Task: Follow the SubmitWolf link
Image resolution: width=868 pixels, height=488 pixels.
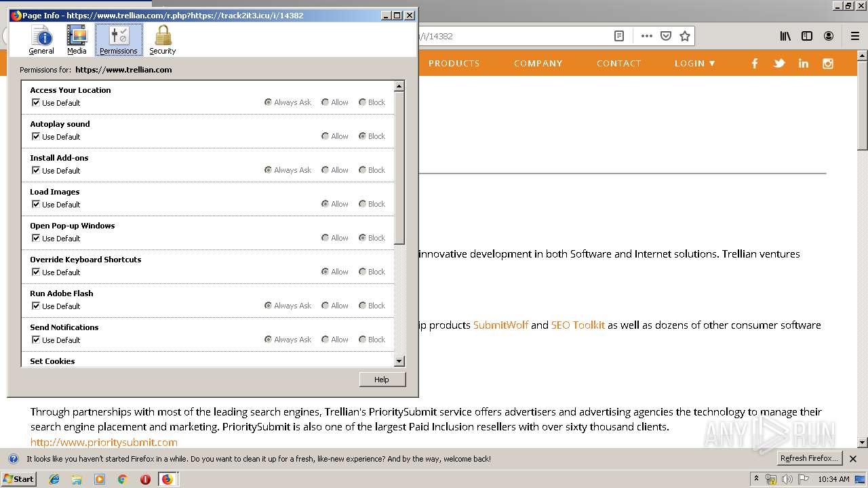Action: (500, 325)
